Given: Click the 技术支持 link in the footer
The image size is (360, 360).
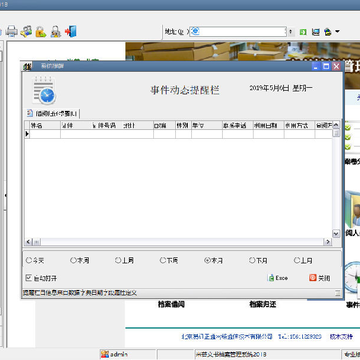Looking at the screenshot, I should point(341,337).
